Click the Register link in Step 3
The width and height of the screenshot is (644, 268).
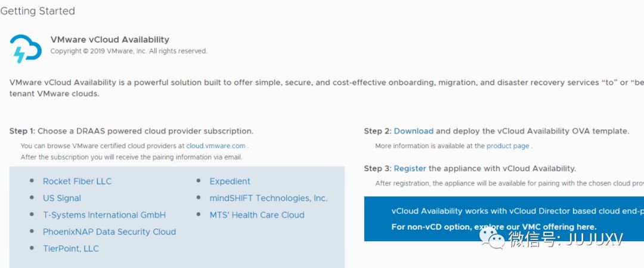[410, 168]
